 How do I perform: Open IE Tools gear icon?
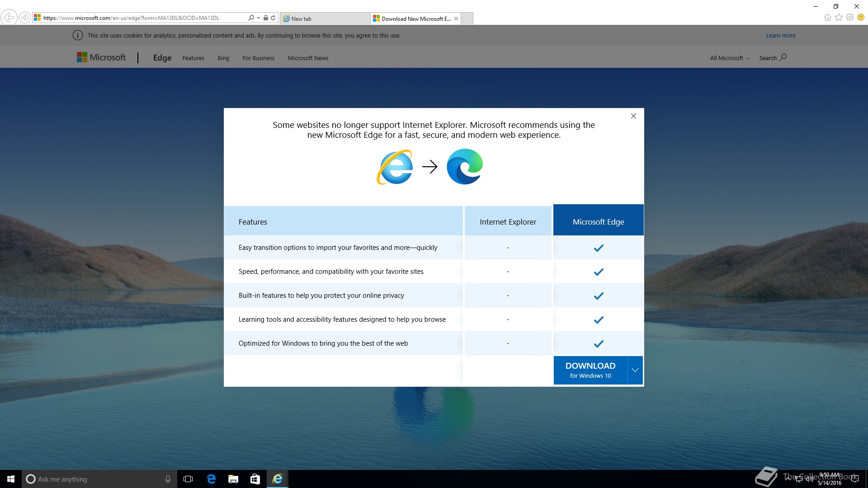pyautogui.click(x=850, y=17)
